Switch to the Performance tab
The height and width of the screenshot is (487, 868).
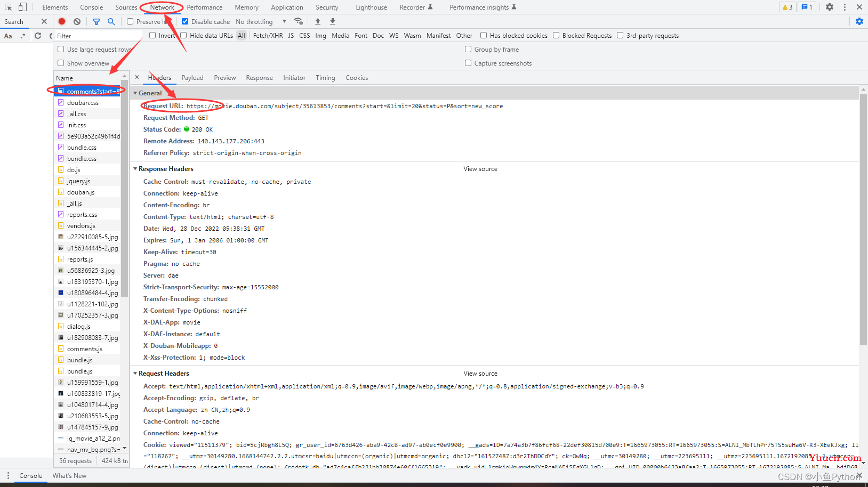[x=205, y=7]
